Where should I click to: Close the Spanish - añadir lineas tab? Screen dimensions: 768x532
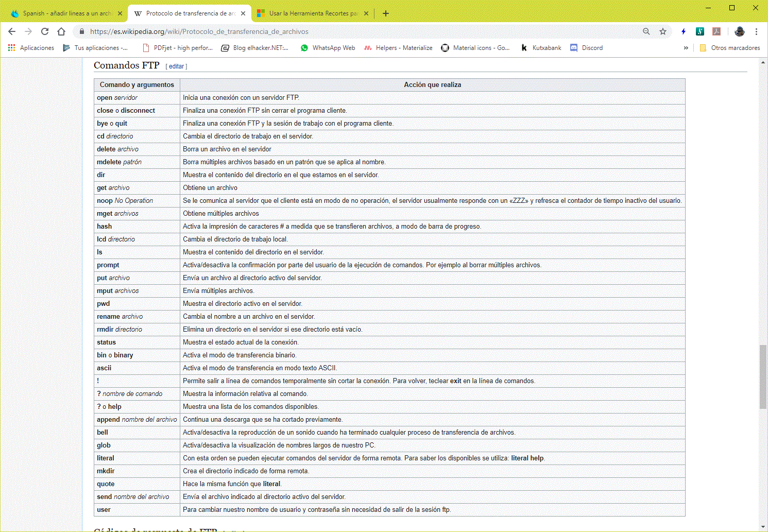coord(120,13)
